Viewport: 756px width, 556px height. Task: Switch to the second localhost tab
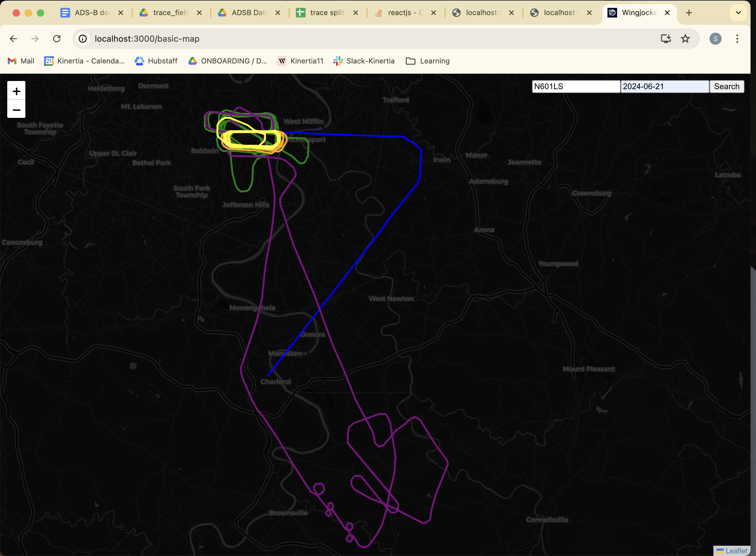coord(561,13)
